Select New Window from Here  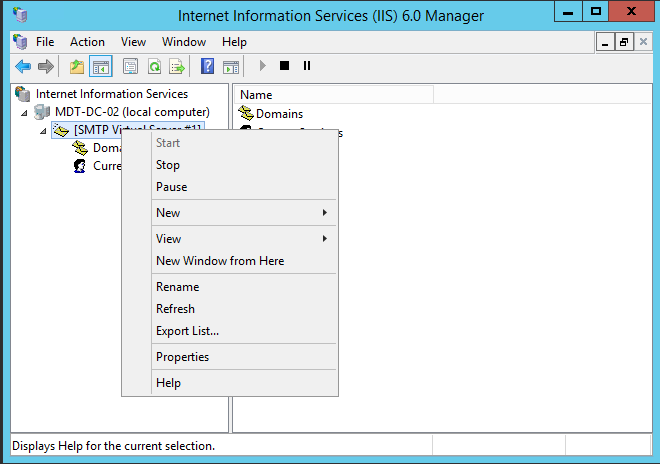click(230, 261)
